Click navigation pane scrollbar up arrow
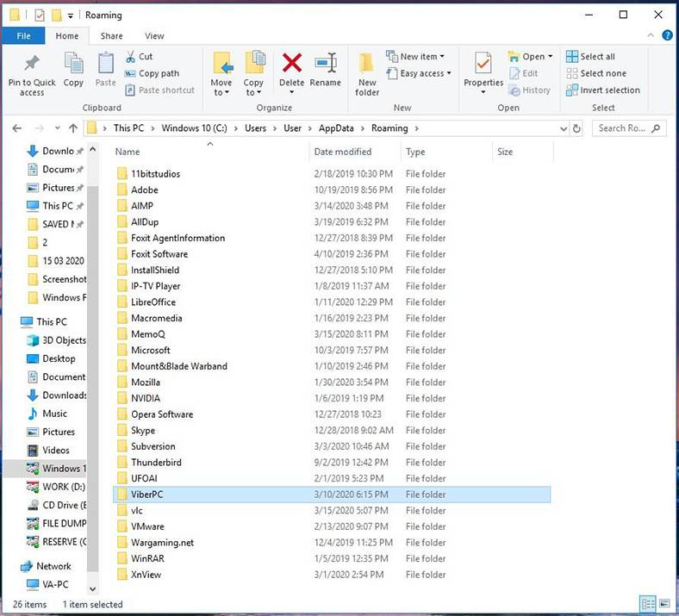Screen dimensions: 679x616 [x=92, y=149]
